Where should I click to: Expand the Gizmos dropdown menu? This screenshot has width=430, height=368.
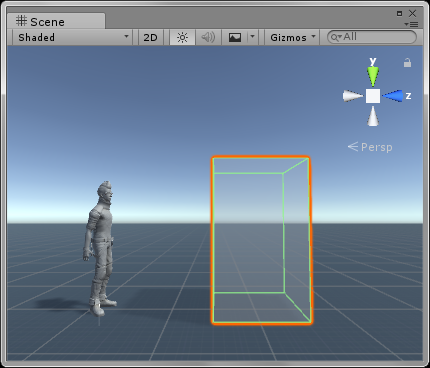[292, 37]
